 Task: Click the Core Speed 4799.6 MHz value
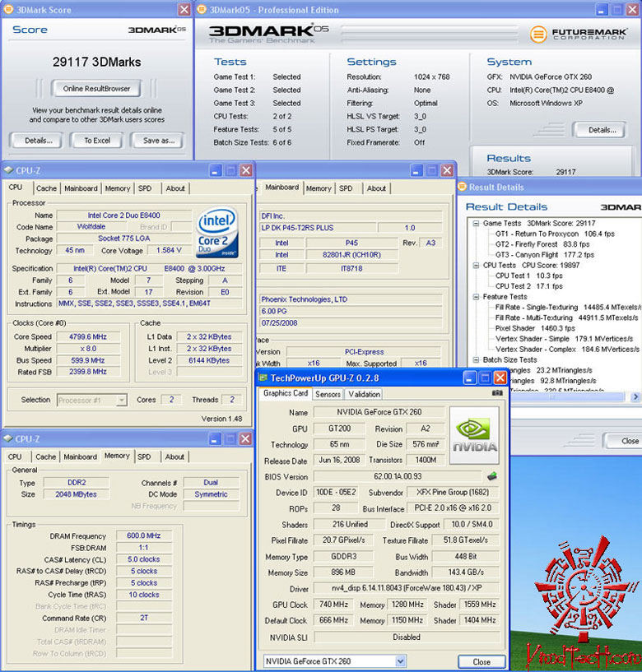88,337
